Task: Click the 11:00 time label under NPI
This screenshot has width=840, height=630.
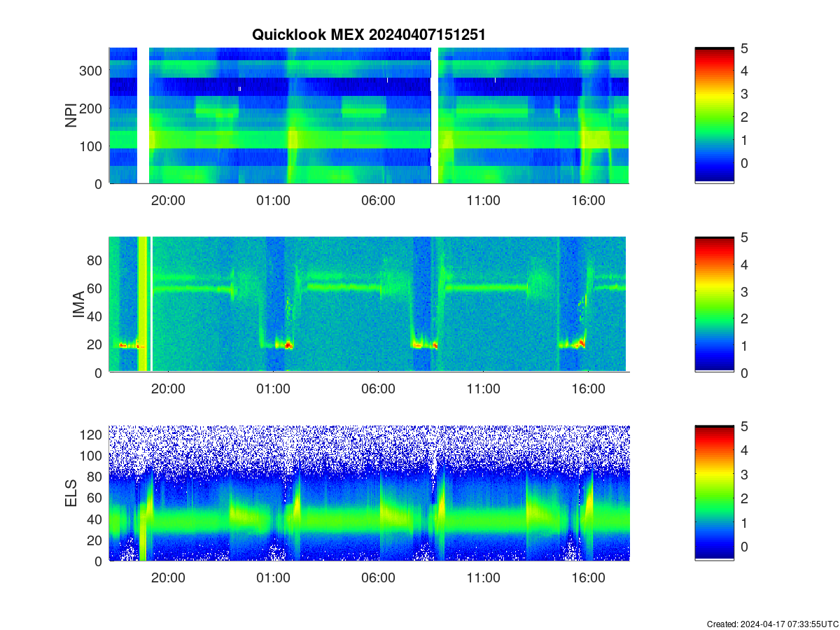Action: tap(483, 200)
